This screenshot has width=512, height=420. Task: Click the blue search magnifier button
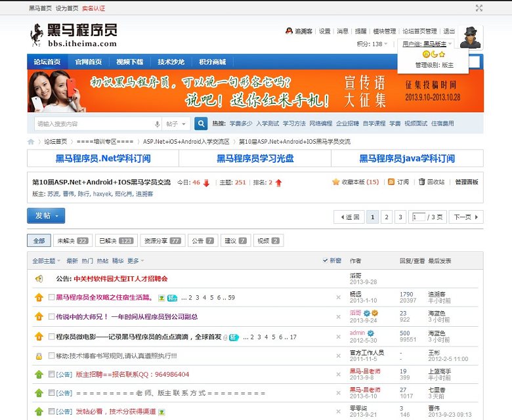(201, 123)
